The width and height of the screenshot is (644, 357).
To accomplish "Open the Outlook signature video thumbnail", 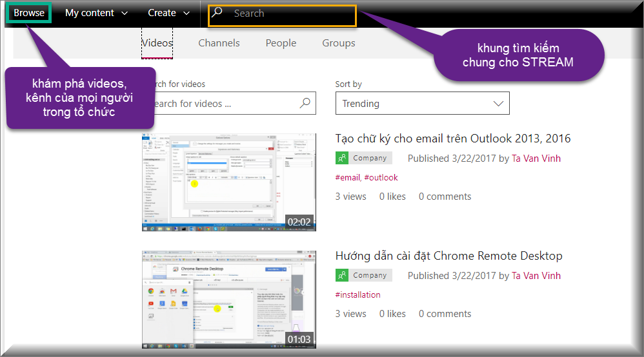I will 229,182.
